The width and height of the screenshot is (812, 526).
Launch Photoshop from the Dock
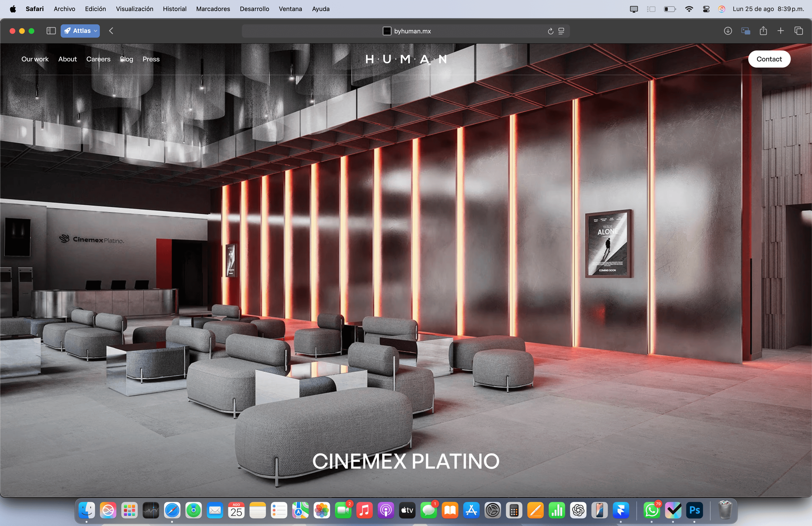pos(694,510)
